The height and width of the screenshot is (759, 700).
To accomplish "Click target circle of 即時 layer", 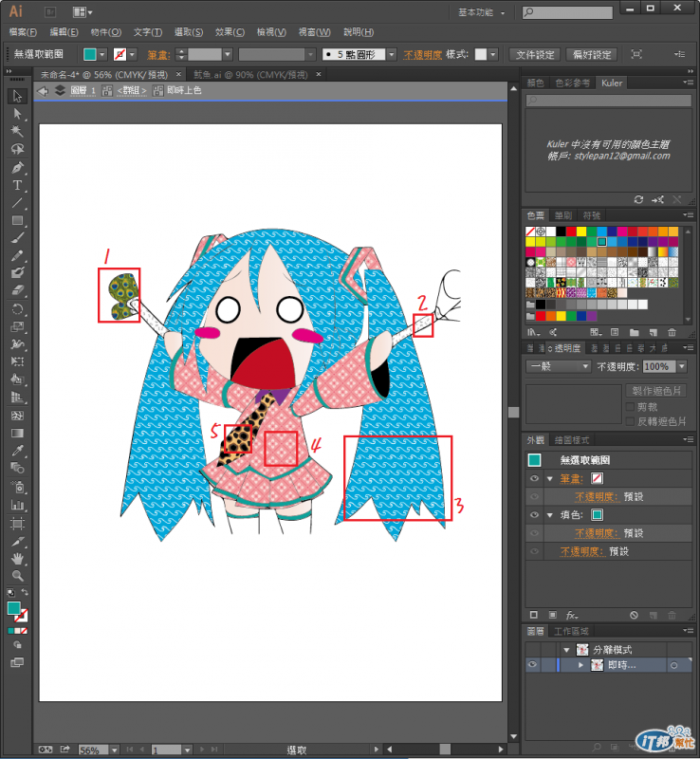I will tap(673, 666).
